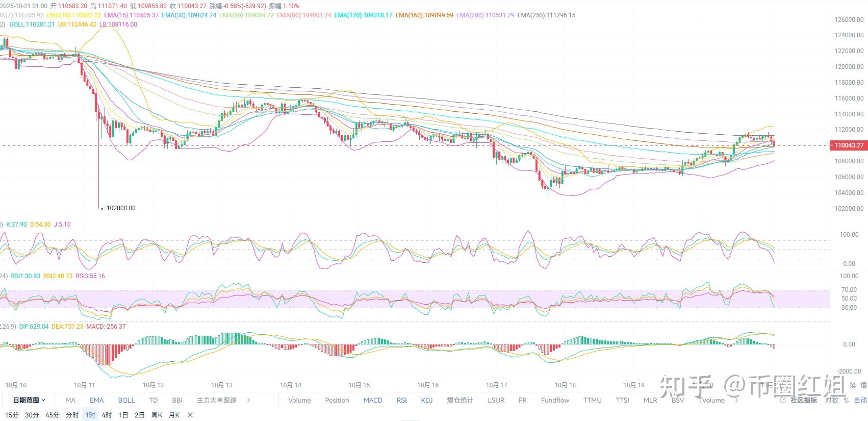The image size is (868, 421).
Task: Click the 主力大单跟踪 indicator
Action: [x=217, y=400]
